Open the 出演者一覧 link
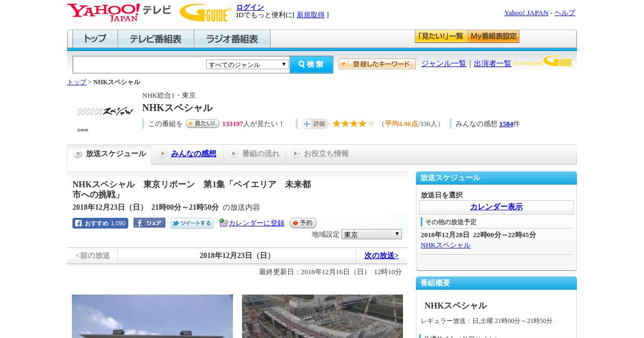This screenshot has width=644, height=338. coord(493,63)
